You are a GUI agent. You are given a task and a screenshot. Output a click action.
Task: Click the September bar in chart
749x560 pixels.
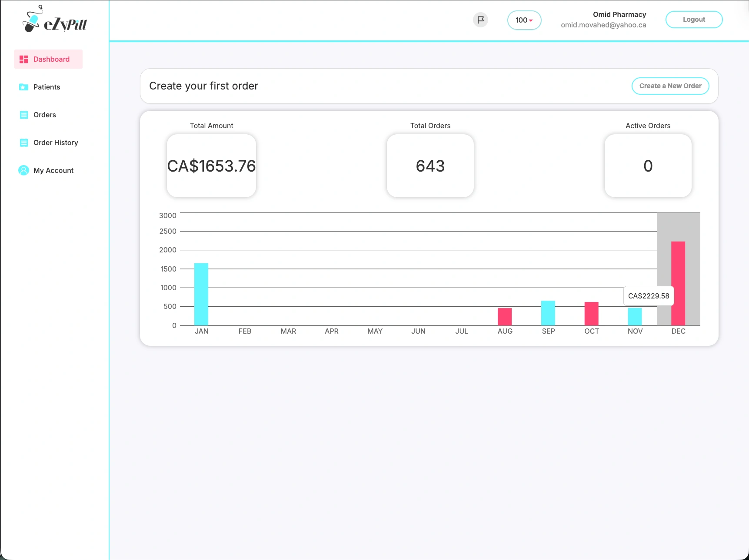pyautogui.click(x=548, y=313)
